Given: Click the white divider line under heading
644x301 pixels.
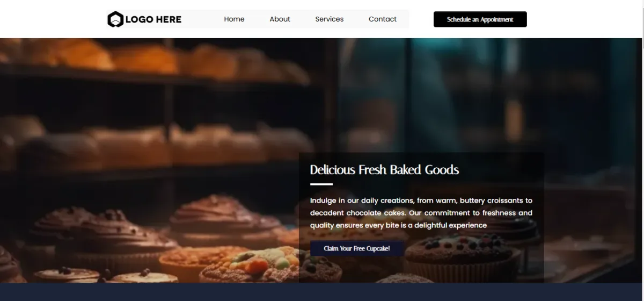Looking at the screenshot, I should click(x=321, y=184).
